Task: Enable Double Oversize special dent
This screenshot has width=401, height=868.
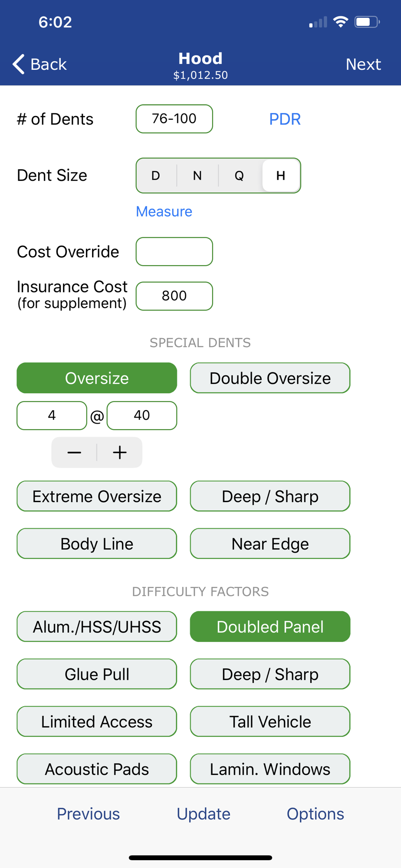Action: click(x=270, y=378)
